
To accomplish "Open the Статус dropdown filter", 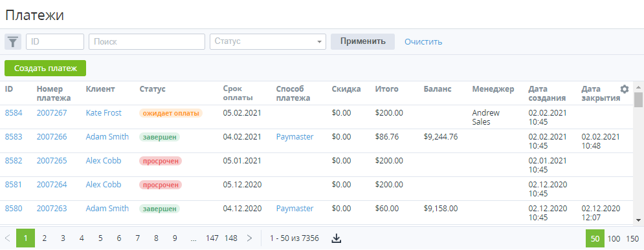I will (x=268, y=41).
